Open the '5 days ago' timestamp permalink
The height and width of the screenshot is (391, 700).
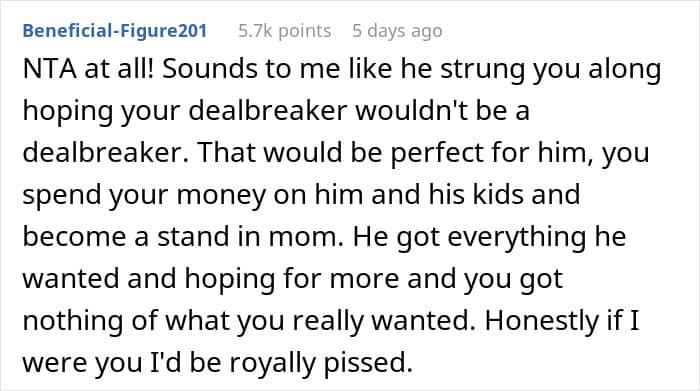tap(397, 31)
